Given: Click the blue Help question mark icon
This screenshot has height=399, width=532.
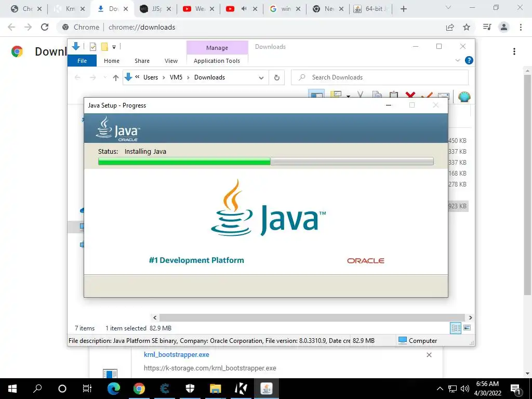Looking at the screenshot, I should [x=469, y=60].
